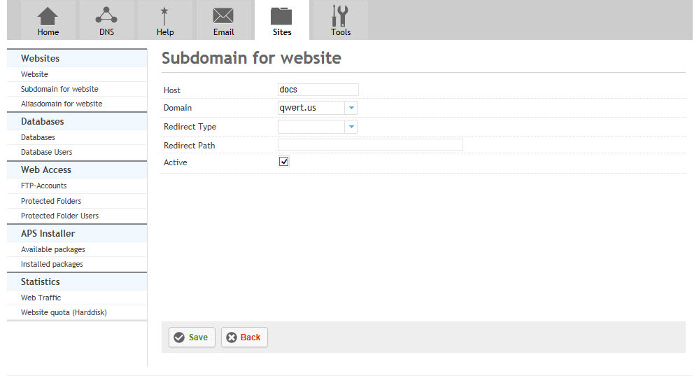Open the Email envelope icon

[223, 16]
